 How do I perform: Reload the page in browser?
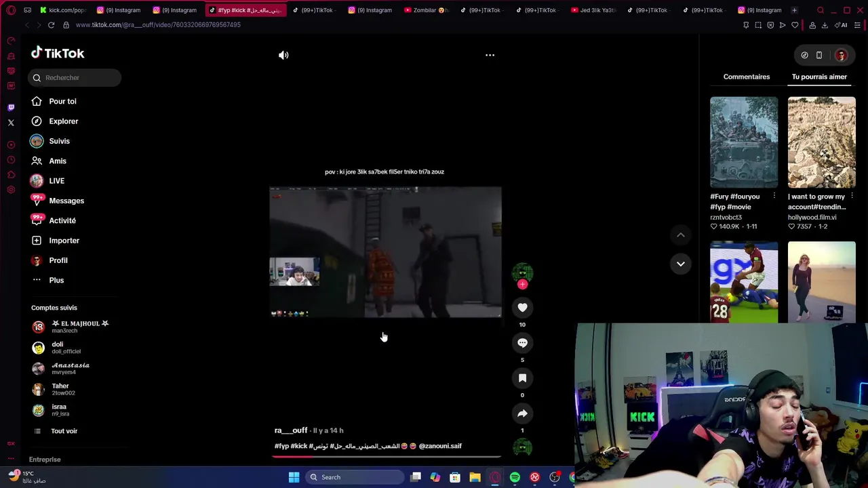pos(51,25)
